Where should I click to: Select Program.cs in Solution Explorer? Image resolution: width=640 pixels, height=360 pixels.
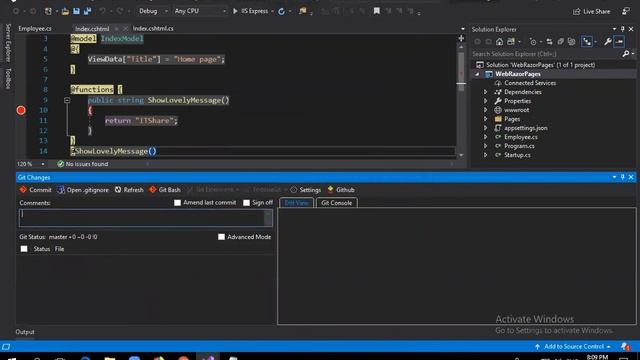tap(519, 146)
